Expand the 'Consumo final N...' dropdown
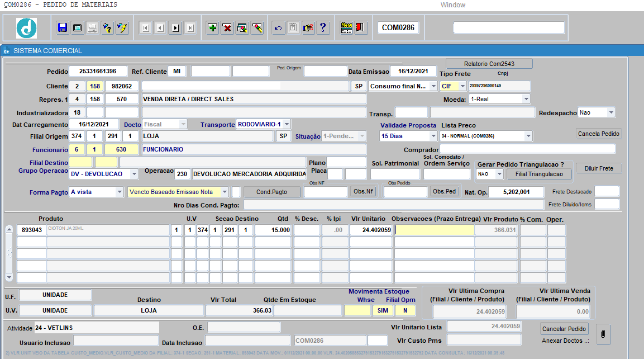The image size is (644, 359). [x=433, y=86]
